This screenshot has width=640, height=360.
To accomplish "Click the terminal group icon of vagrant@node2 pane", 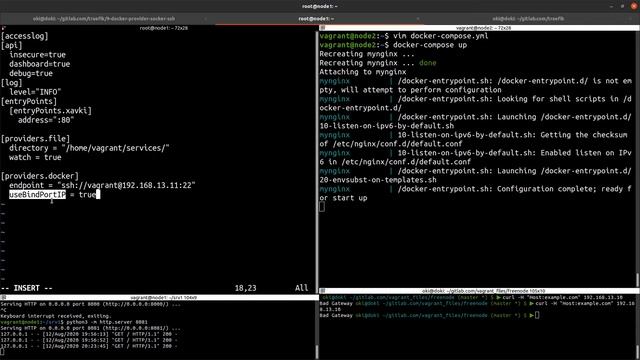I will coord(322,28).
